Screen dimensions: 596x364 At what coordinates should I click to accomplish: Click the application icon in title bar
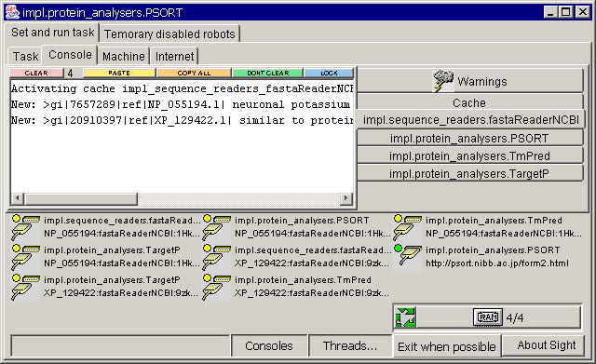pos(12,12)
